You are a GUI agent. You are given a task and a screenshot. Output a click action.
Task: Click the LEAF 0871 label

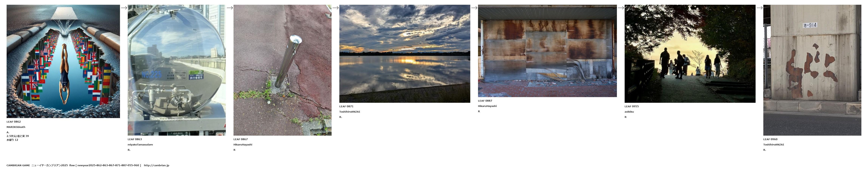click(346, 106)
